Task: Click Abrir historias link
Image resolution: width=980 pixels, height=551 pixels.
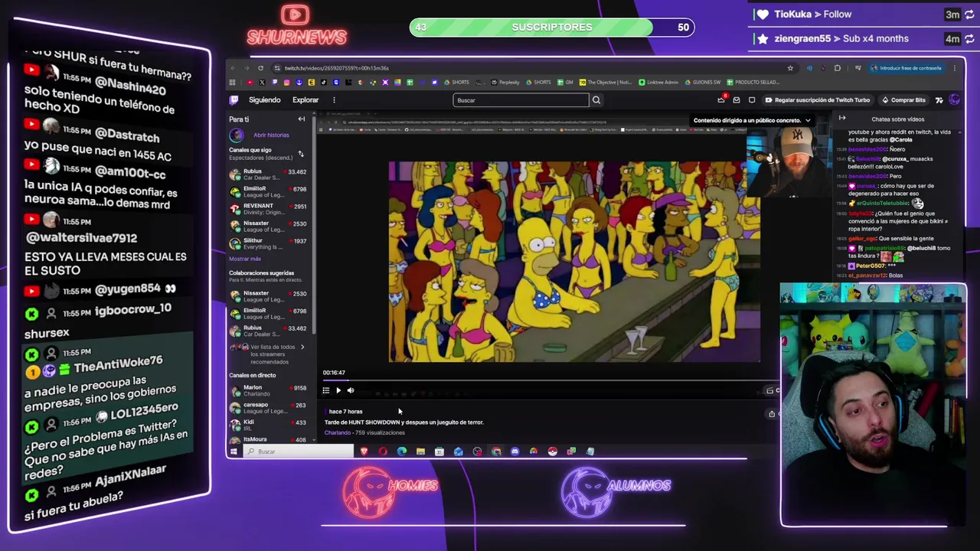Action: click(x=271, y=135)
